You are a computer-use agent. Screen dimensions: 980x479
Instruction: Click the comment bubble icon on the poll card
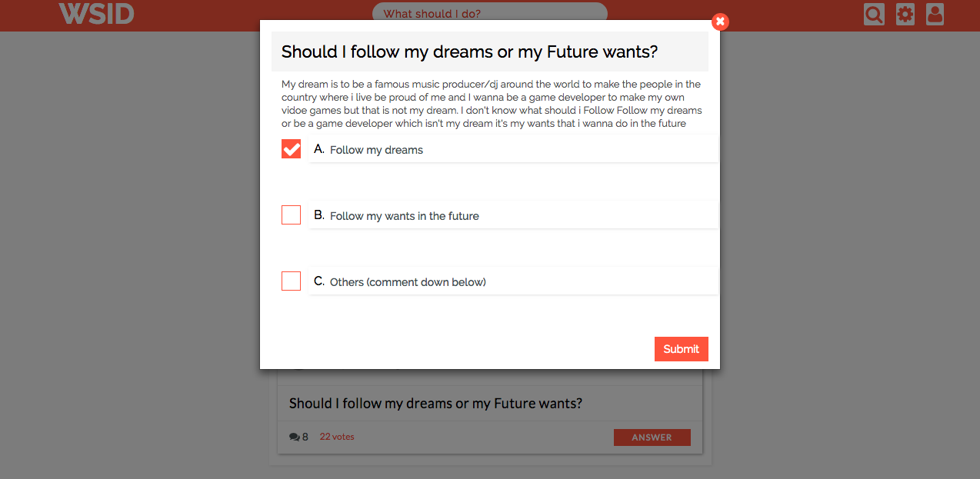[293, 436]
